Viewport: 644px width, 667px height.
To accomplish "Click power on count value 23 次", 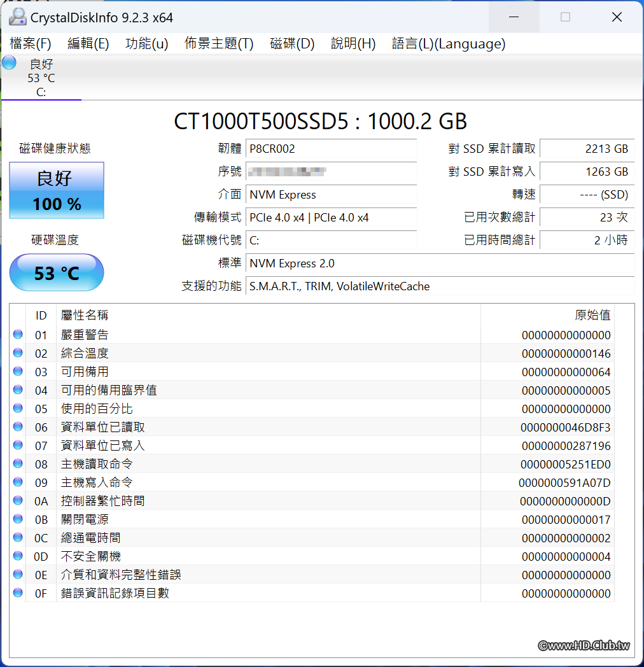I will click(587, 218).
